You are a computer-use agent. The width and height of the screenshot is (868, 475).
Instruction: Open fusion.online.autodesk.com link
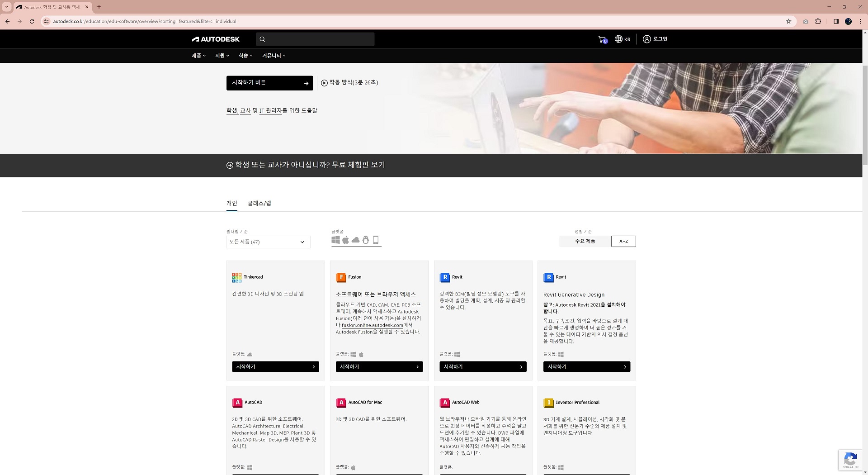coord(372,325)
